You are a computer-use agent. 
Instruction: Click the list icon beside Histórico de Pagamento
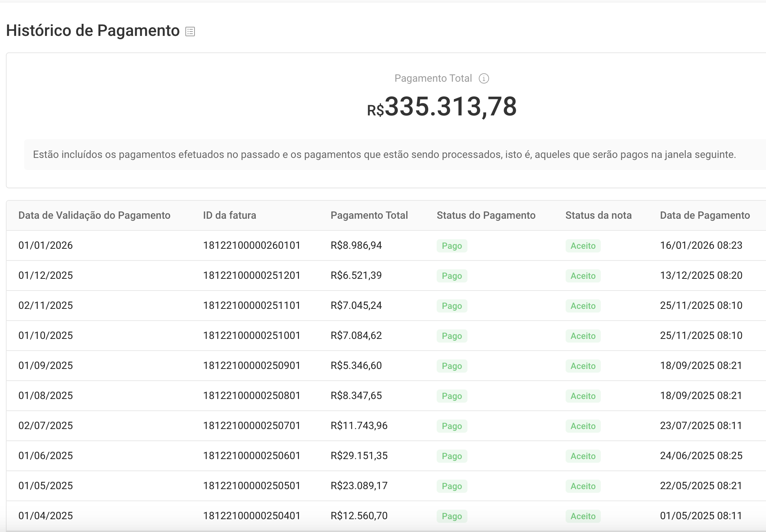click(190, 32)
